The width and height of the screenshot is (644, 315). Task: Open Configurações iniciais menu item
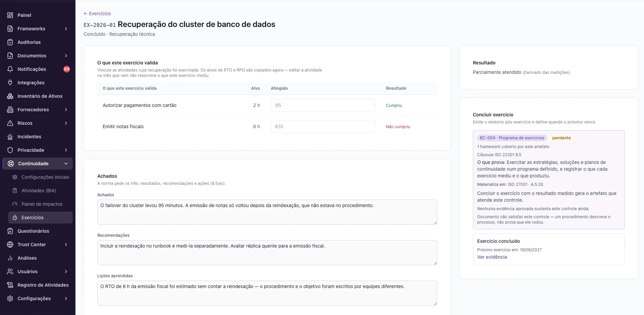tap(40, 177)
